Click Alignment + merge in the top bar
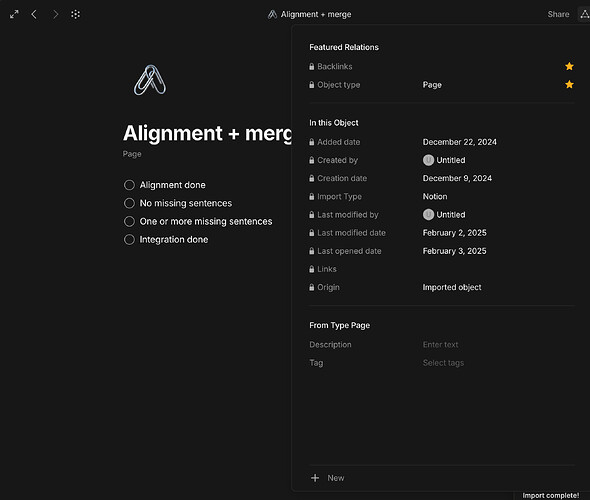 tap(316, 14)
